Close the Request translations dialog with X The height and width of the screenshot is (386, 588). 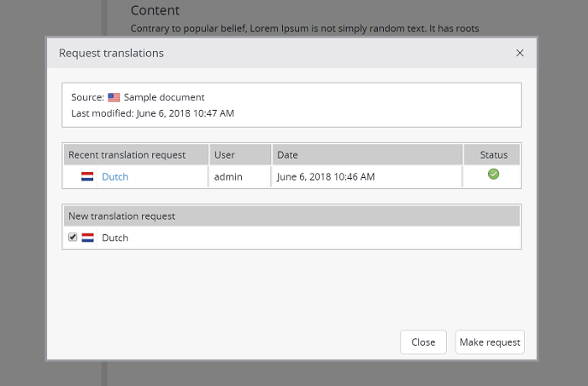519,53
